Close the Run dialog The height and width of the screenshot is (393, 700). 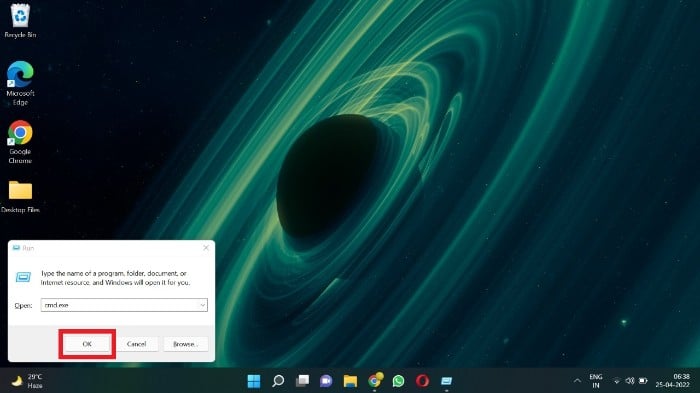pos(206,248)
